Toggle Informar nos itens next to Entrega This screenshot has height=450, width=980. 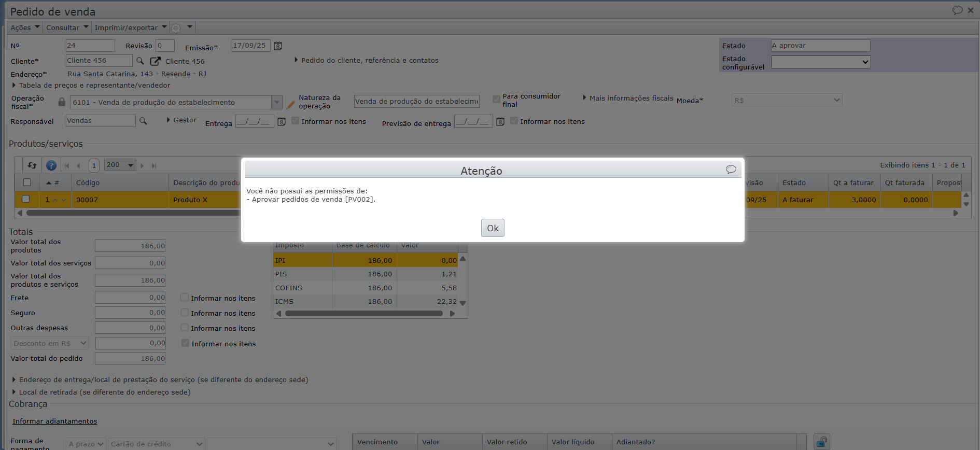point(295,121)
